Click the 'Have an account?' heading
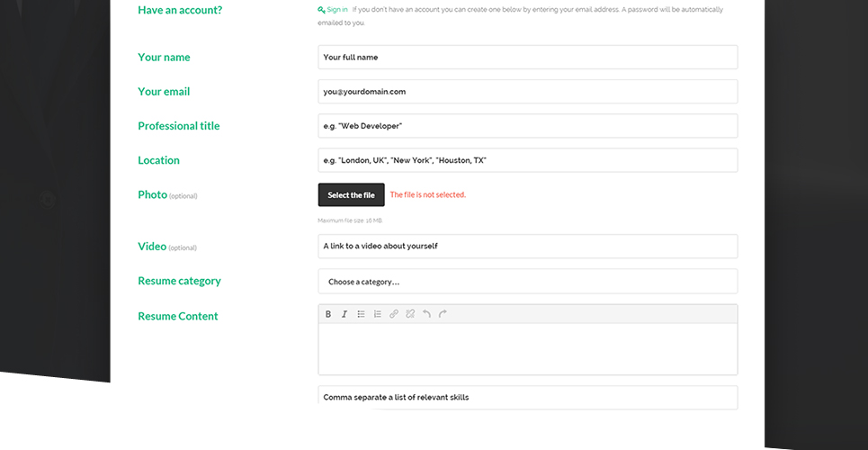 tap(180, 10)
